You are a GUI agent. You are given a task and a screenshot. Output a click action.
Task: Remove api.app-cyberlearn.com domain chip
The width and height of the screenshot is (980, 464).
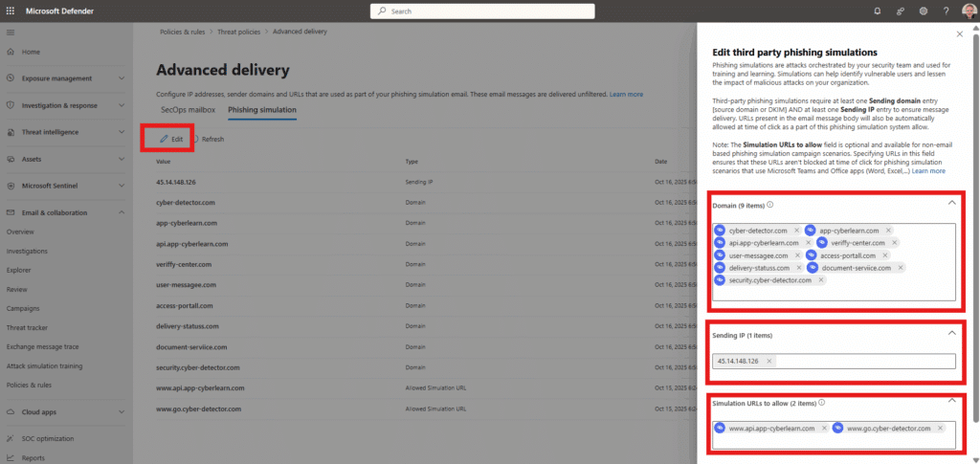pyautogui.click(x=808, y=243)
